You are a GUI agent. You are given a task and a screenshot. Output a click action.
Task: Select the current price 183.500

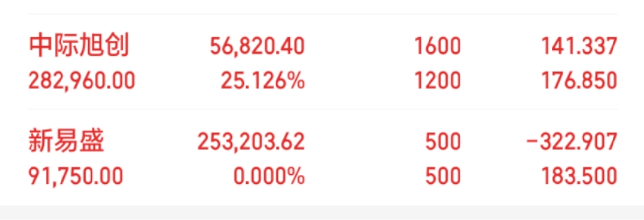tap(580, 176)
